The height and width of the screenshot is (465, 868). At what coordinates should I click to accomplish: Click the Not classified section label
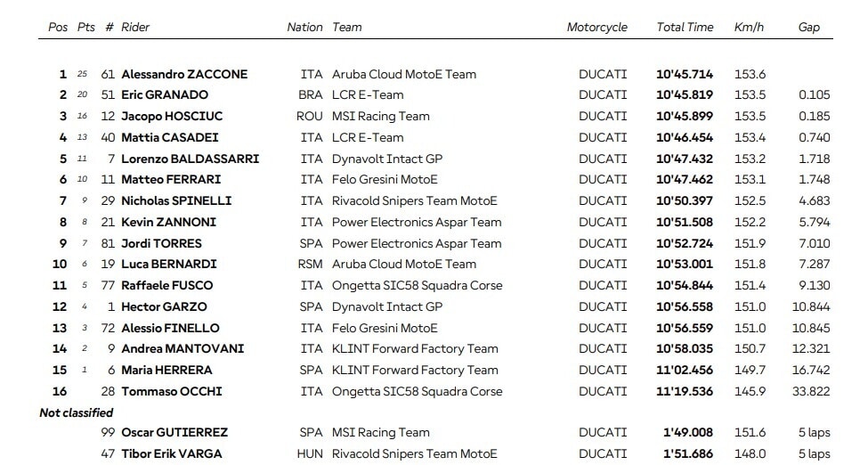77,412
